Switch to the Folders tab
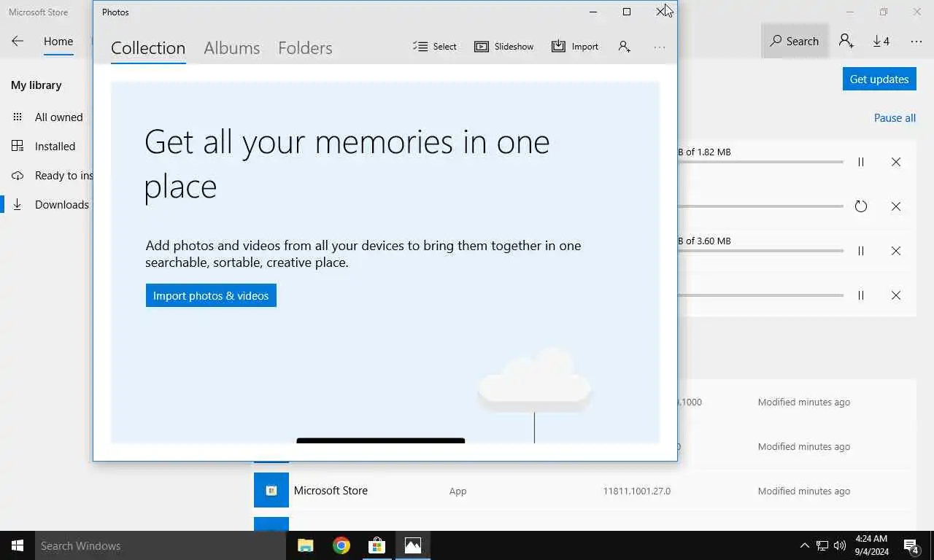934x560 pixels. [x=305, y=48]
